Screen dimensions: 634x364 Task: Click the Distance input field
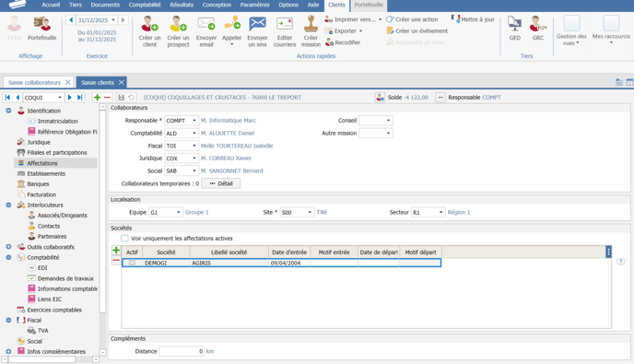(182, 351)
